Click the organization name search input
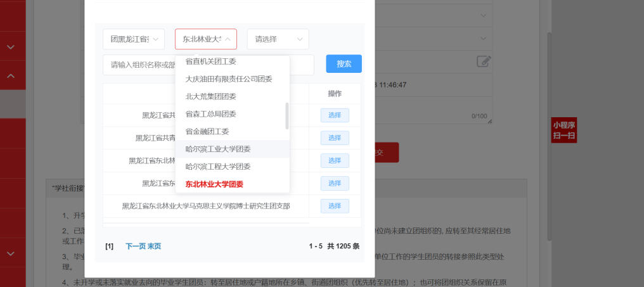Screen dimensions: 644x287 (139, 65)
